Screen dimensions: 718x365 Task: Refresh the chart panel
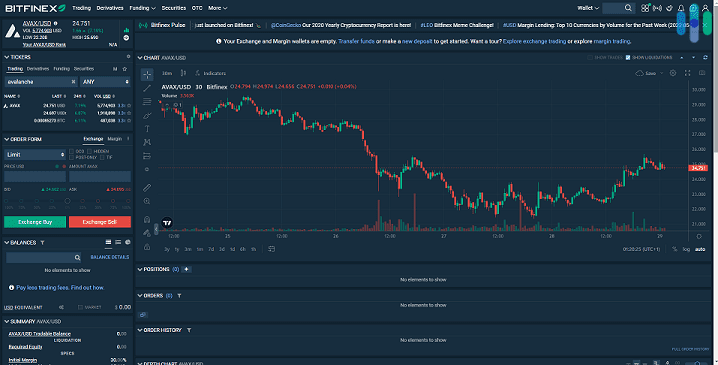(705, 57)
